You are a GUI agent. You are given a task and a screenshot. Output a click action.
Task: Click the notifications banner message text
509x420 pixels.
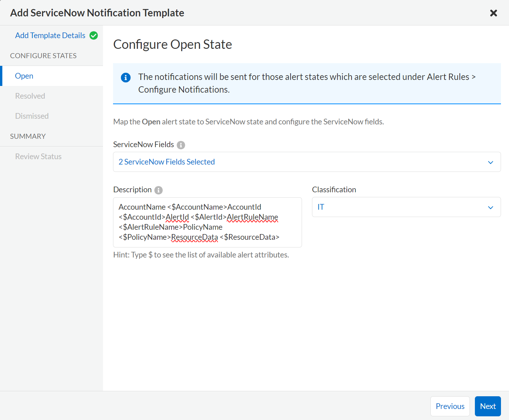pyautogui.click(x=307, y=83)
